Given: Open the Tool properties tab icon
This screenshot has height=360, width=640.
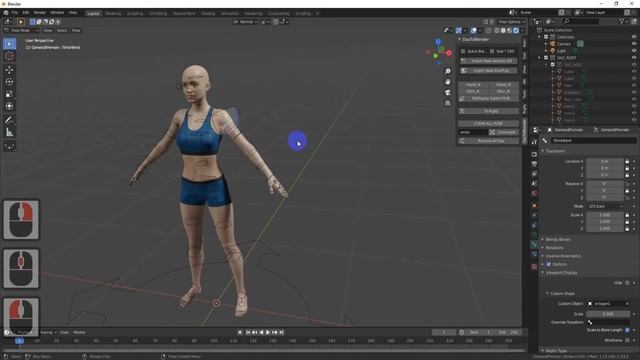Looking at the screenshot, I should click(x=534, y=142).
